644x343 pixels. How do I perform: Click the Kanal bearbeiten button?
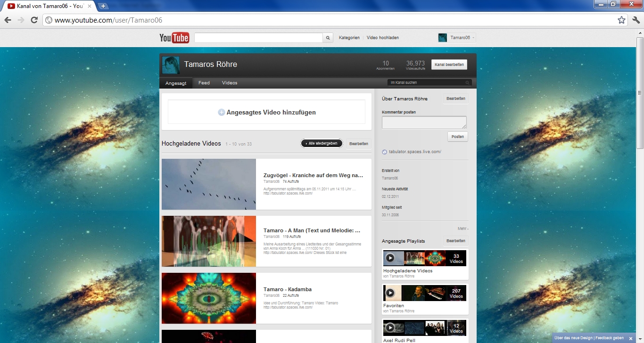449,65
